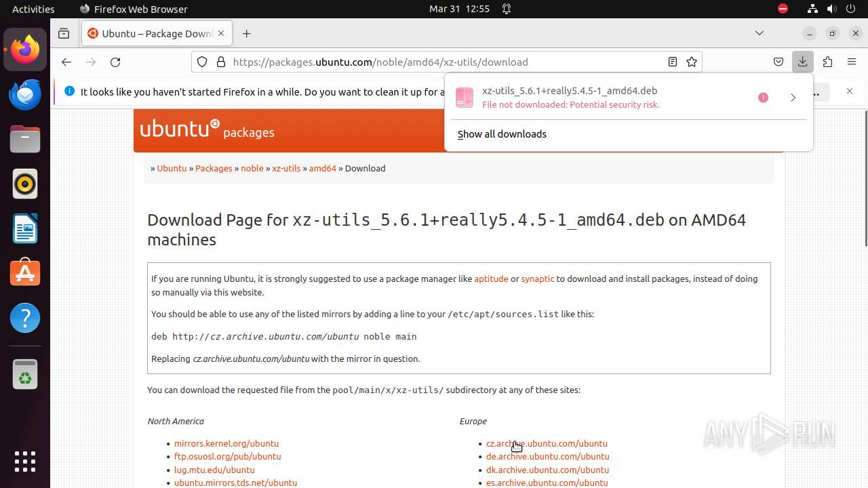Follow the Packages breadcrumb link
This screenshot has height=488, width=868.
click(214, 168)
